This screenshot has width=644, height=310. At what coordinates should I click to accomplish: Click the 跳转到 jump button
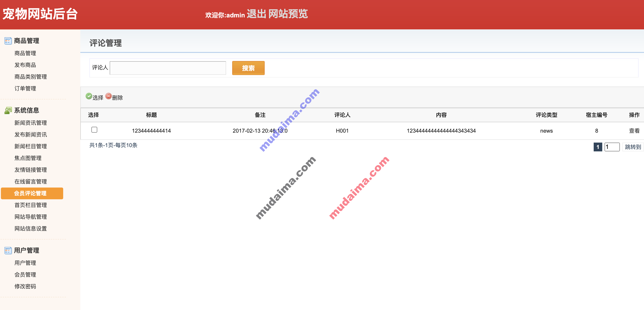pyautogui.click(x=633, y=147)
